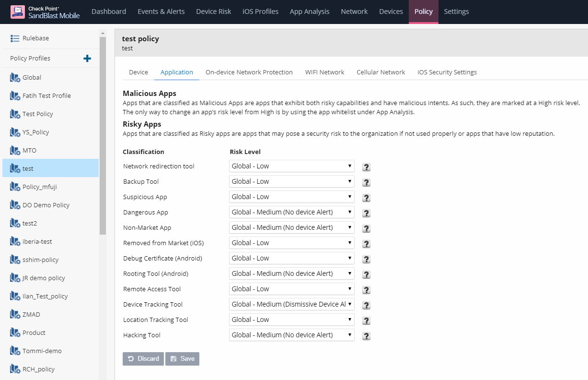Change the Remote Access Tool risk level dropdown

tap(291, 289)
